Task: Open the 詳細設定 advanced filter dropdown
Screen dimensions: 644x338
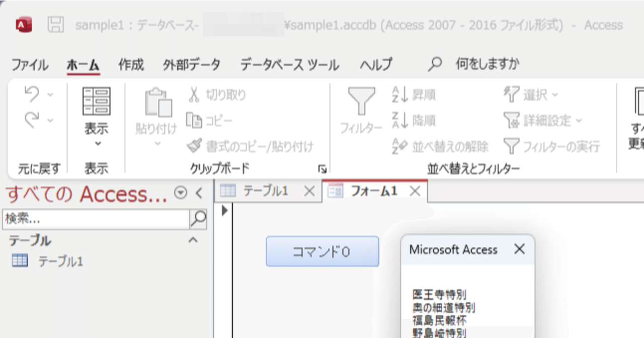Action: (x=542, y=120)
